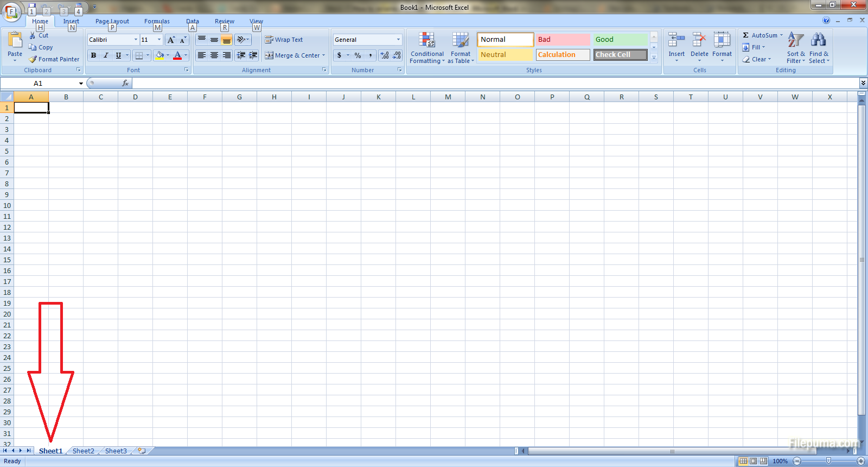Set Top Align vertical alignment
The height and width of the screenshot is (467, 868).
[201, 40]
